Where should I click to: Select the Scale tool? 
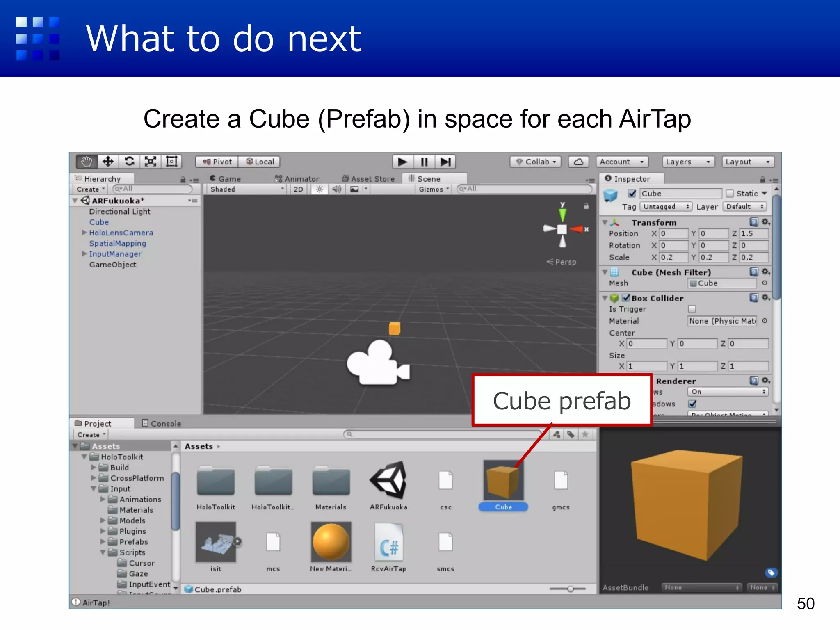click(151, 162)
